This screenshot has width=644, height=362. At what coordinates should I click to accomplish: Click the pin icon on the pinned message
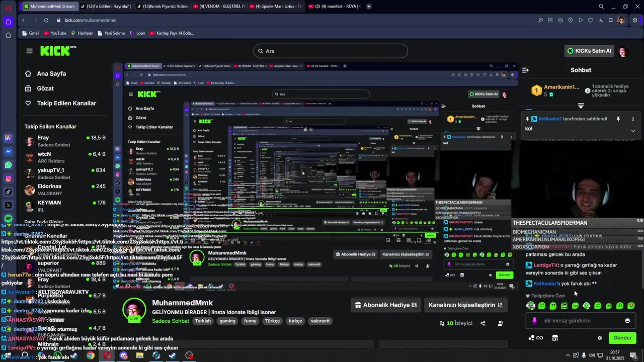click(x=618, y=119)
